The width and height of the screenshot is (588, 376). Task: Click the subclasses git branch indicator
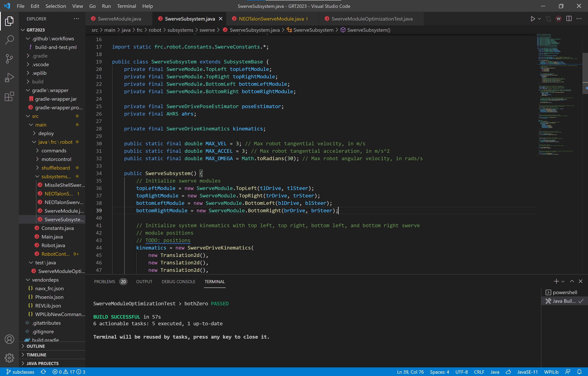[20, 372]
